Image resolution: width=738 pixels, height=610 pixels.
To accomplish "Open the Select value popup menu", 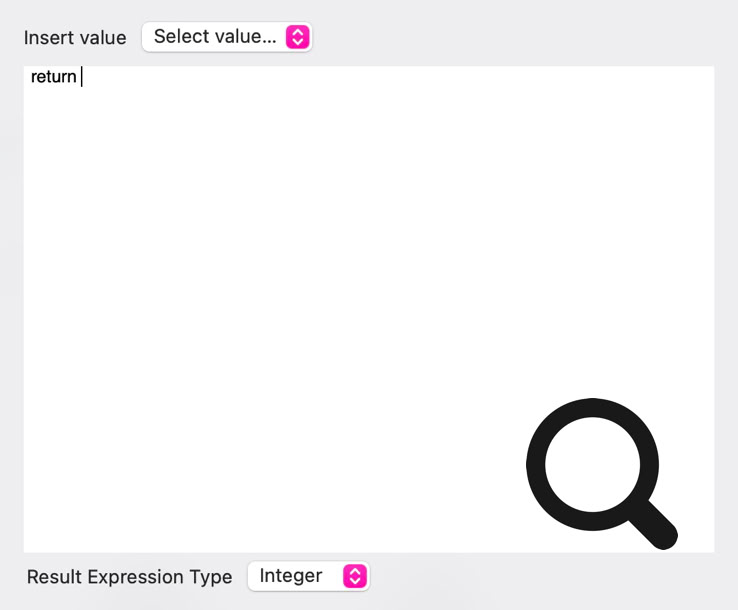I will [x=227, y=37].
